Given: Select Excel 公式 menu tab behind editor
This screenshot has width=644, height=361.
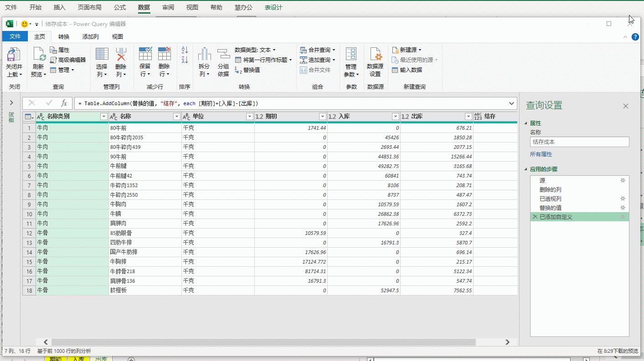Looking at the screenshot, I should pos(120,7).
